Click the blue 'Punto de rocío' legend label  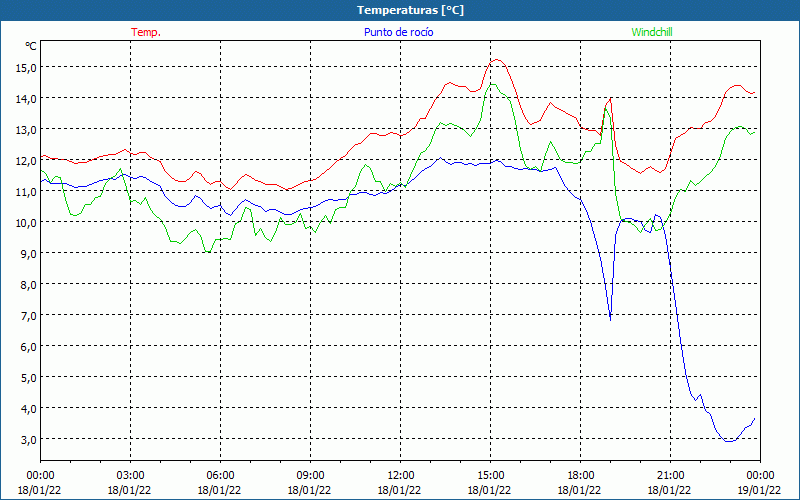pos(398,32)
